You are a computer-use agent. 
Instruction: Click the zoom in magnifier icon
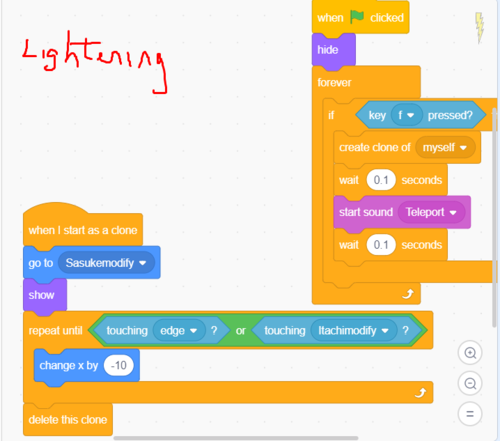click(470, 353)
